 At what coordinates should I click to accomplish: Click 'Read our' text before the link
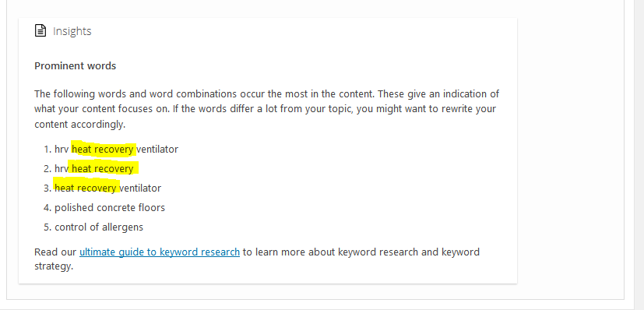click(x=55, y=252)
